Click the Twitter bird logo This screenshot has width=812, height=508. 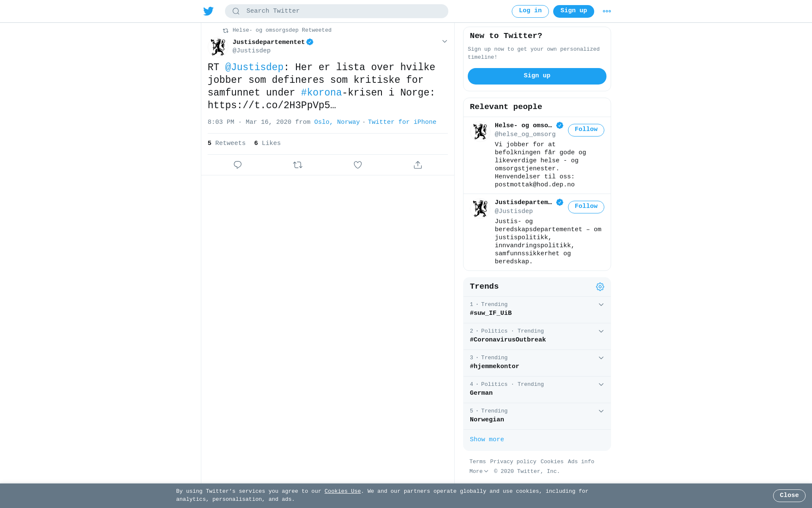[208, 11]
